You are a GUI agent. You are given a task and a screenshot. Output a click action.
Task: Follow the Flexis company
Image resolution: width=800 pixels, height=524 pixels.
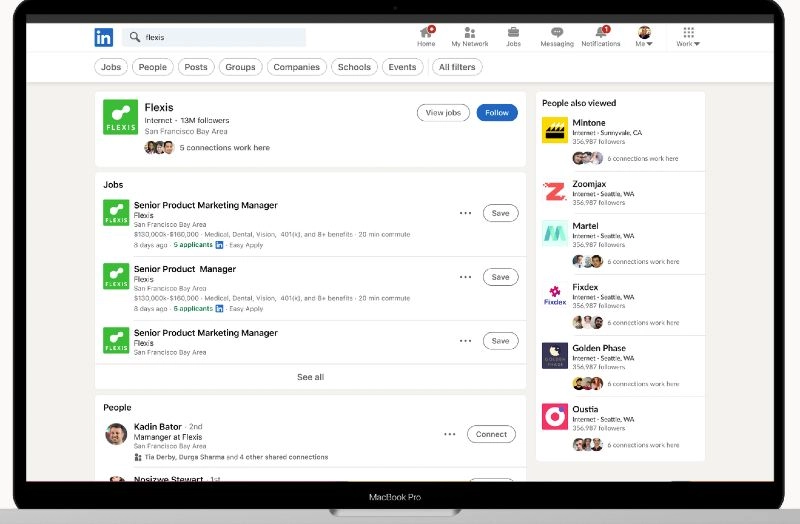click(x=497, y=113)
